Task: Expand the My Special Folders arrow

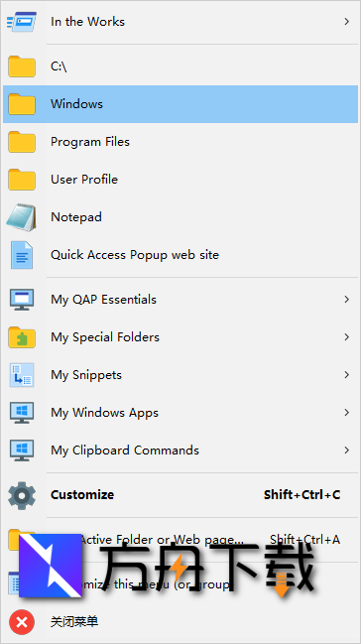Action: pos(347,337)
